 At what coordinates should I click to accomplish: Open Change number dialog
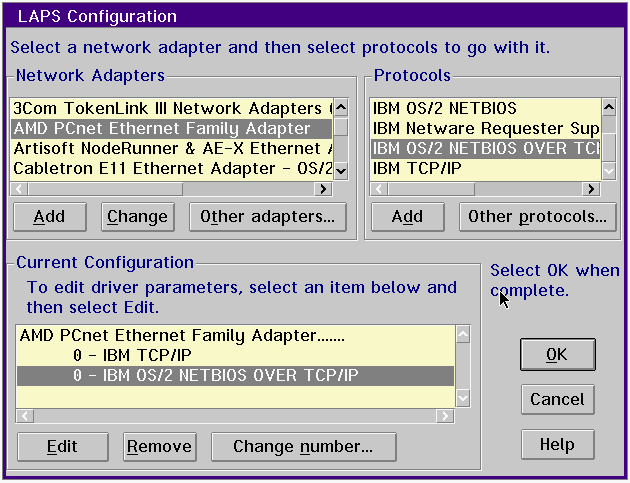tap(304, 447)
